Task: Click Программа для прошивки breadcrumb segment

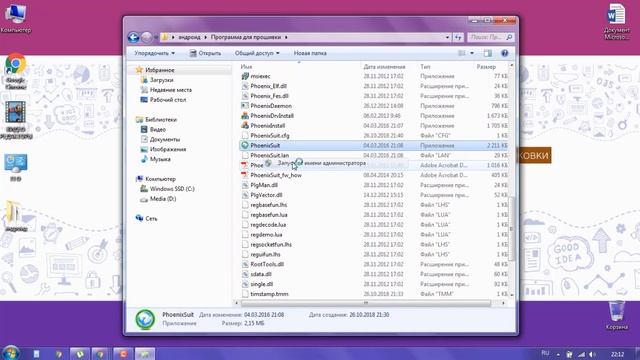Action: point(246,37)
